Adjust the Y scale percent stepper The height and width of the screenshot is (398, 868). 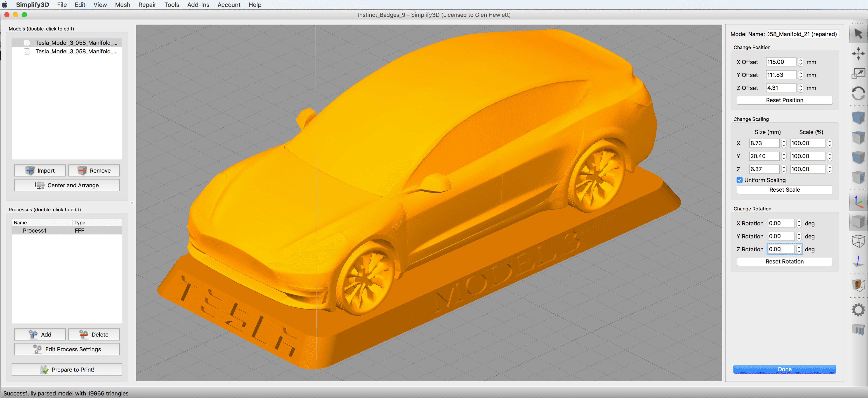[829, 156]
